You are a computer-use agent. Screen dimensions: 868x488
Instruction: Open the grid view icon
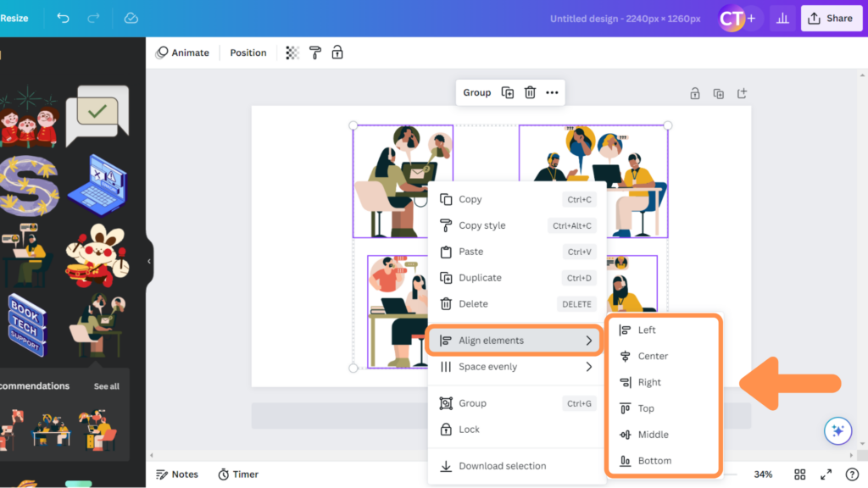tap(800, 474)
